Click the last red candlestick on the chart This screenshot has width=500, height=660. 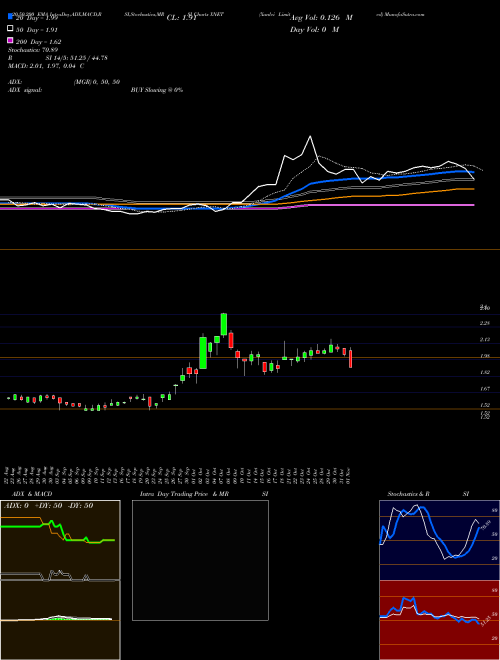(350, 359)
